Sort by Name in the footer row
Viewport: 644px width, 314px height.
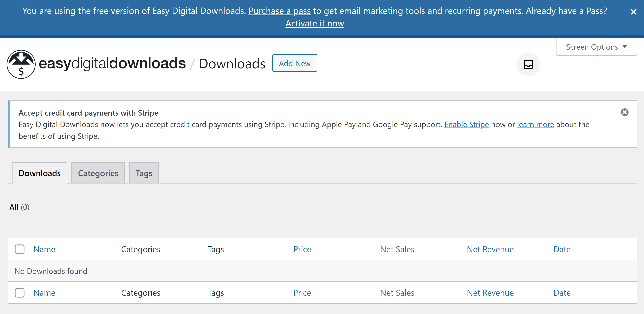tap(44, 293)
